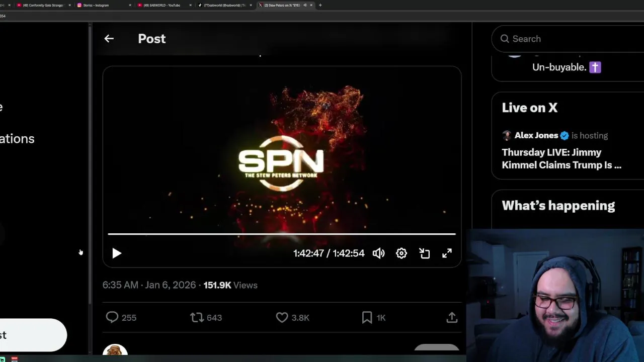Go back using the Post arrow
The height and width of the screenshot is (362, 644).
[x=109, y=39]
